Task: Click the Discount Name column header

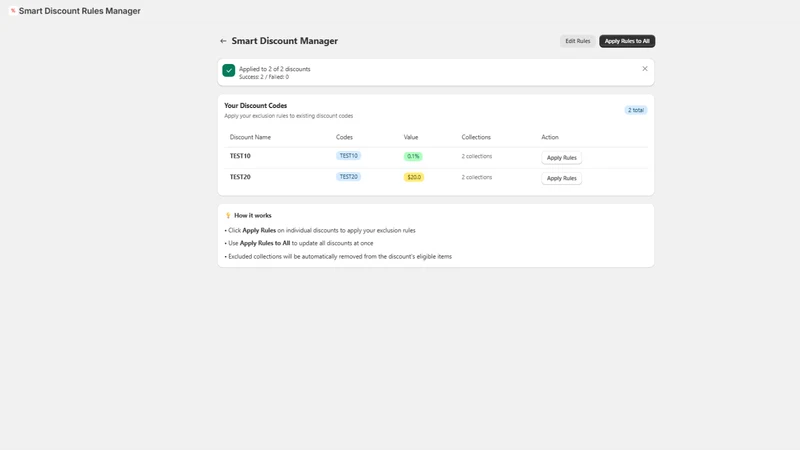Action: pyautogui.click(x=250, y=137)
